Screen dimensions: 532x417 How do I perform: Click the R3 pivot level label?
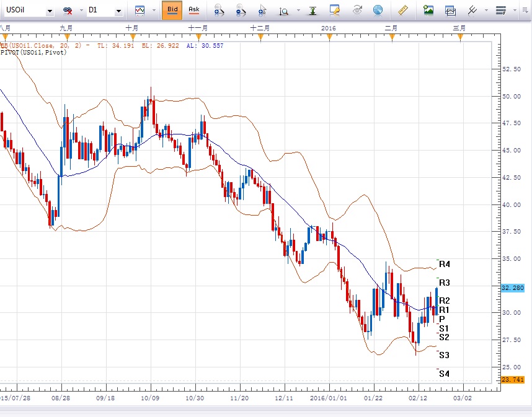tap(445, 283)
